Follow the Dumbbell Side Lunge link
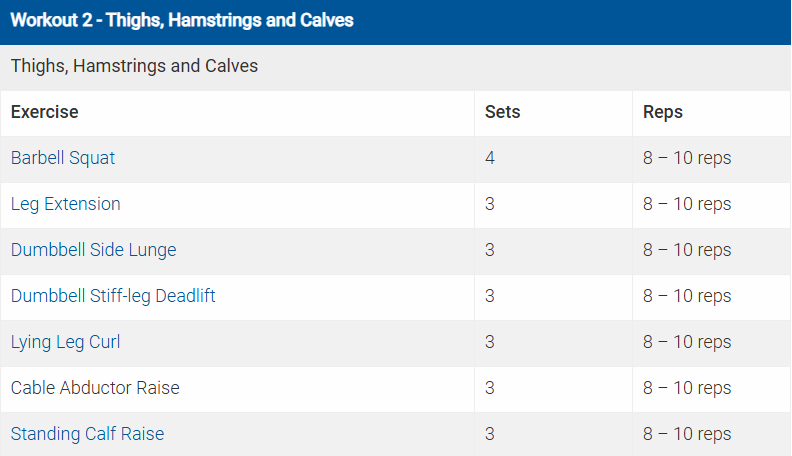This screenshot has height=456, width=792. (93, 250)
